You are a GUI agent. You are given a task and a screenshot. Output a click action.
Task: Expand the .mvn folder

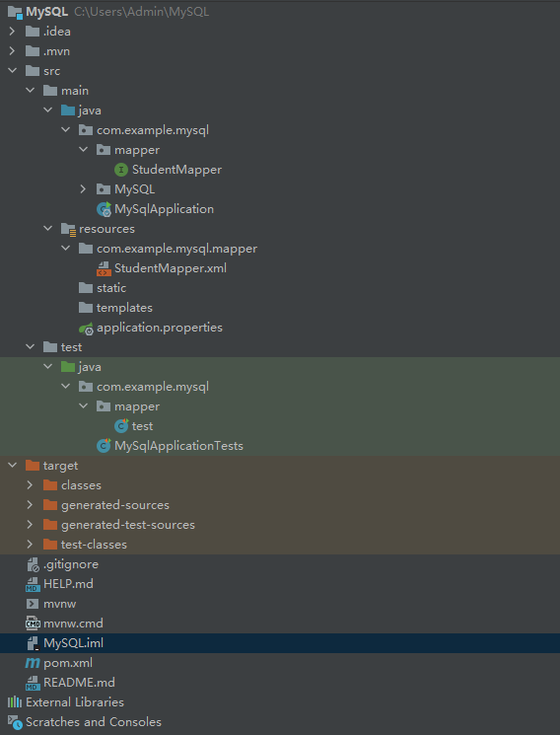(x=12, y=51)
